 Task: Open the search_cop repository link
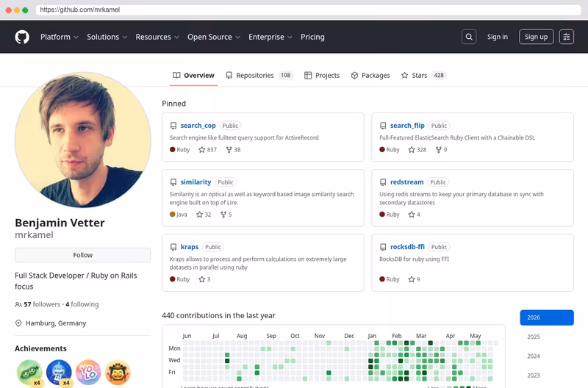click(198, 126)
